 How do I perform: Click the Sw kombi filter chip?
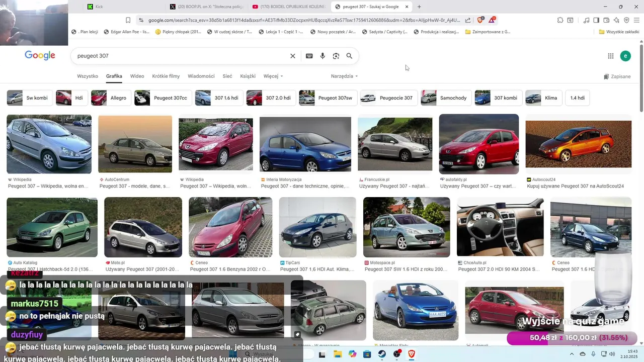click(29, 98)
